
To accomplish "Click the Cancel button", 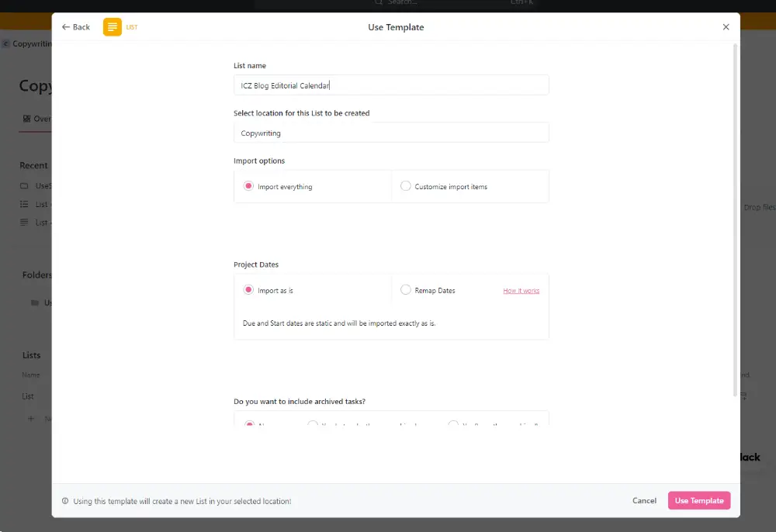I will pos(644,501).
